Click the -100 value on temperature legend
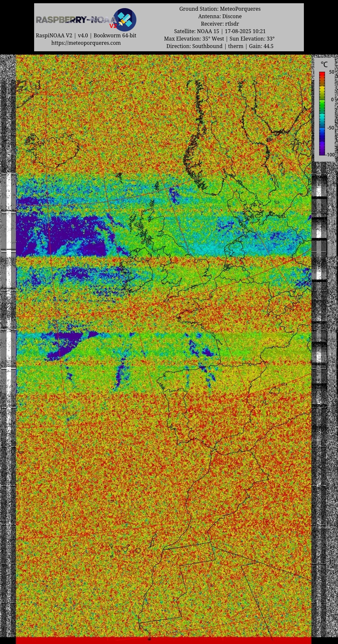Image resolution: width=338 pixels, height=644 pixels. (x=330, y=155)
